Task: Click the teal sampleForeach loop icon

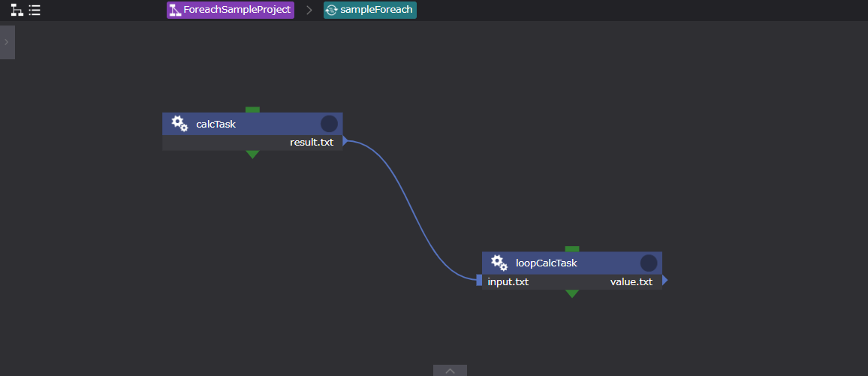Action: tap(331, 11)
